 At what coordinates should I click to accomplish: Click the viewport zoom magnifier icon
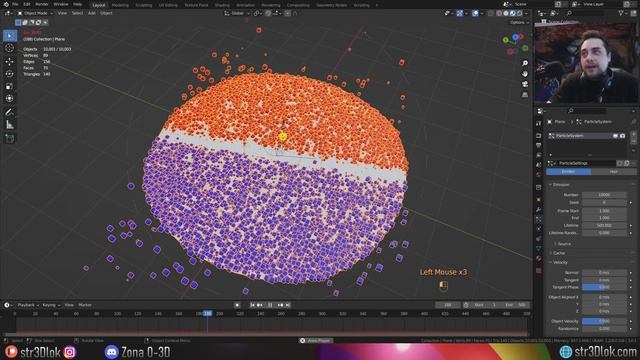click(525, 63)
